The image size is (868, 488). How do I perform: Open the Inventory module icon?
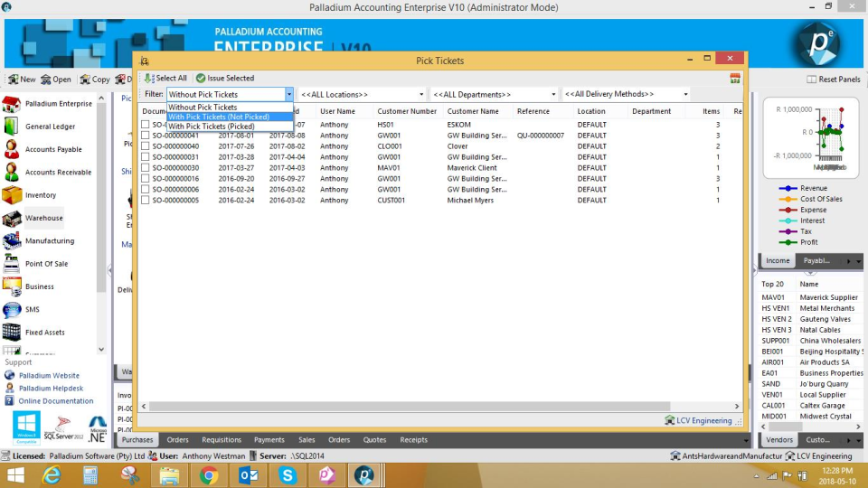coord(12,195)
